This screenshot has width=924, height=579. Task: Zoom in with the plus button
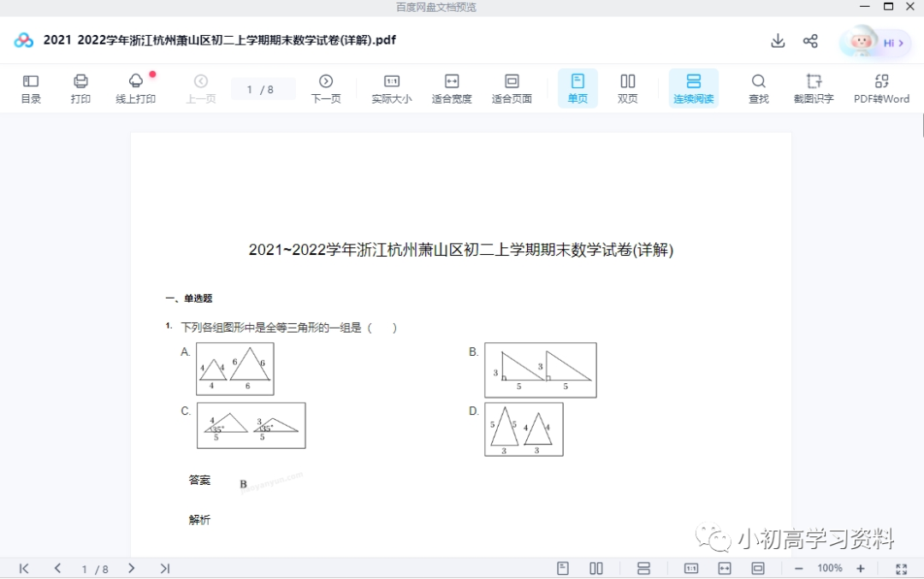point(861,569)
